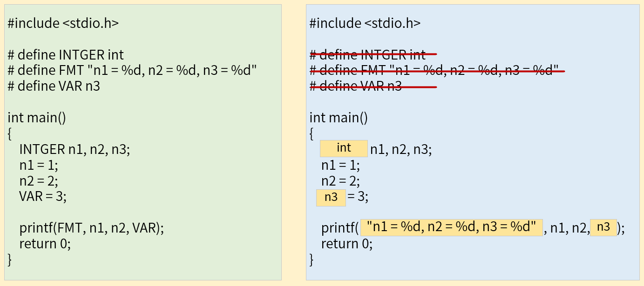Select the highlighted n3 assignment box
Image resolution: width=644 pixels, height=286 pixels.
331,197
